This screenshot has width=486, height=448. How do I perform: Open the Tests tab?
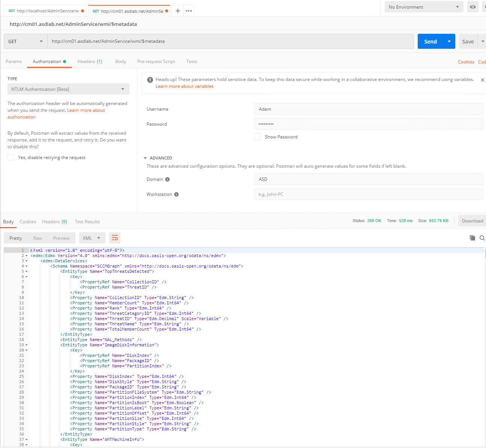(191, 61)
